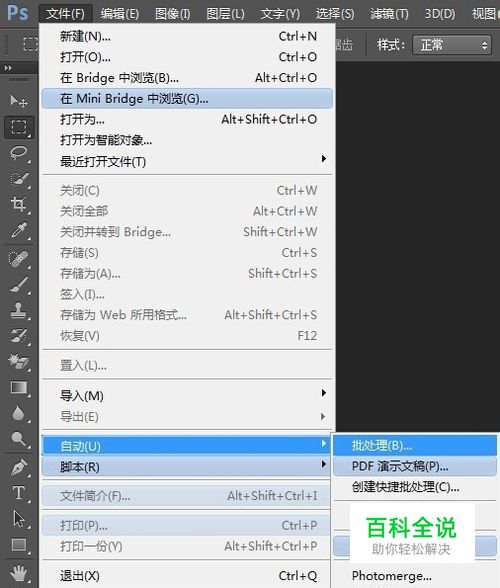Open the 编辑(E) menu
This screenshot has height=588, width=500.
120,14
